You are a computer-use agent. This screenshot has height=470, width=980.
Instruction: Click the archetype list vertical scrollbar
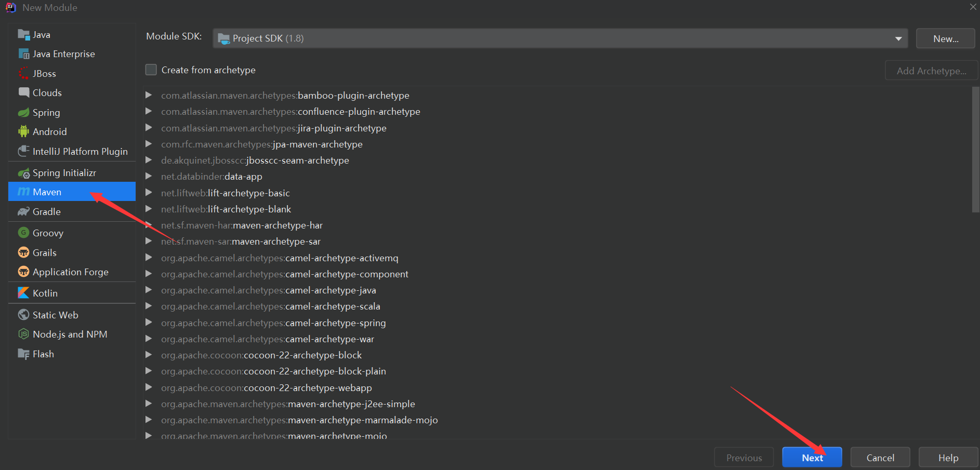click(x=975, y=150)
